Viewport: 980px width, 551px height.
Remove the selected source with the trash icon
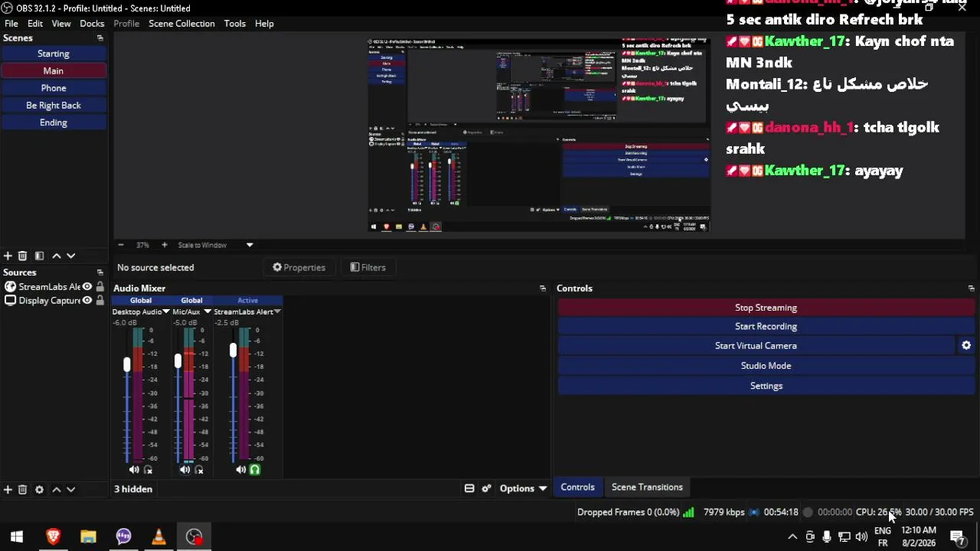[x=22, y=489]
